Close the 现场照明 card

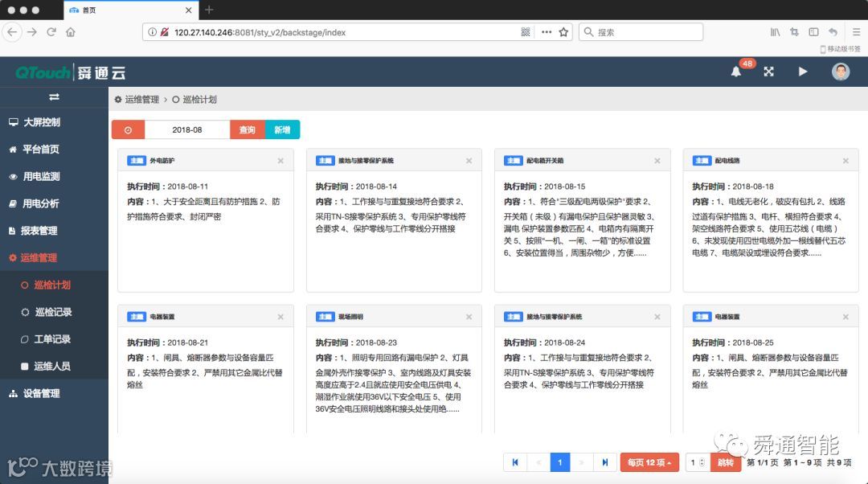point(469,317)
